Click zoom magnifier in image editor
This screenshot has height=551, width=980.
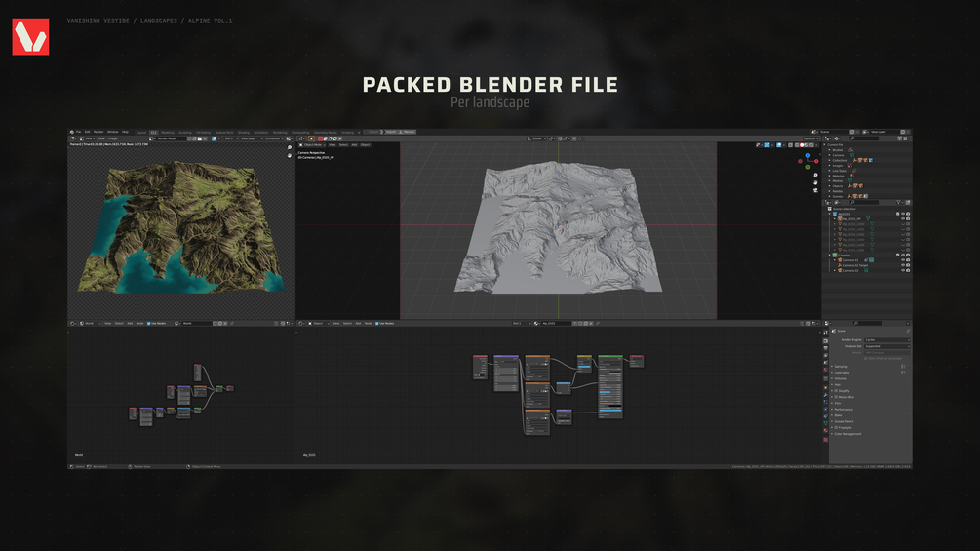tap(290, 147)
